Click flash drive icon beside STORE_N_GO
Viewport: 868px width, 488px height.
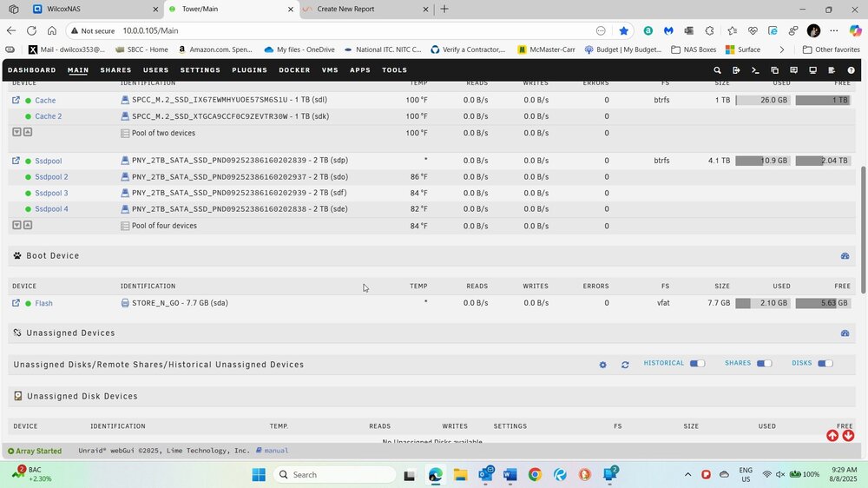[125, 303]
